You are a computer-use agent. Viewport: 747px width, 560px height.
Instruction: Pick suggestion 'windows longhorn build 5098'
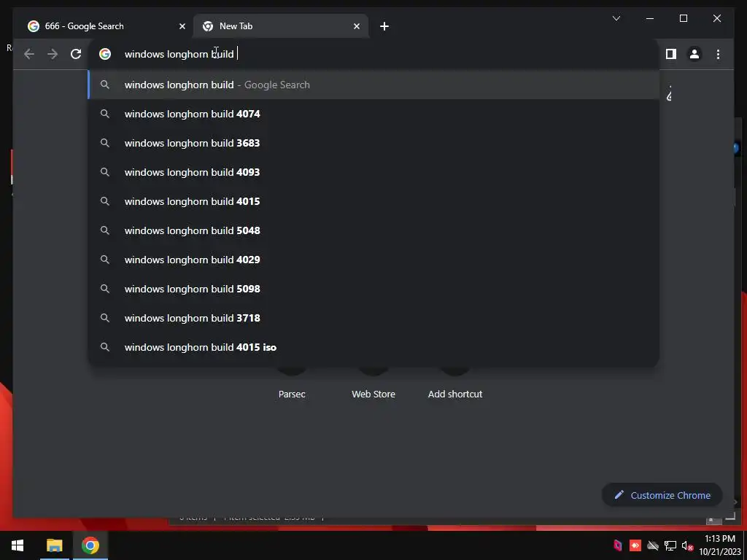click(x=374, y=289)
